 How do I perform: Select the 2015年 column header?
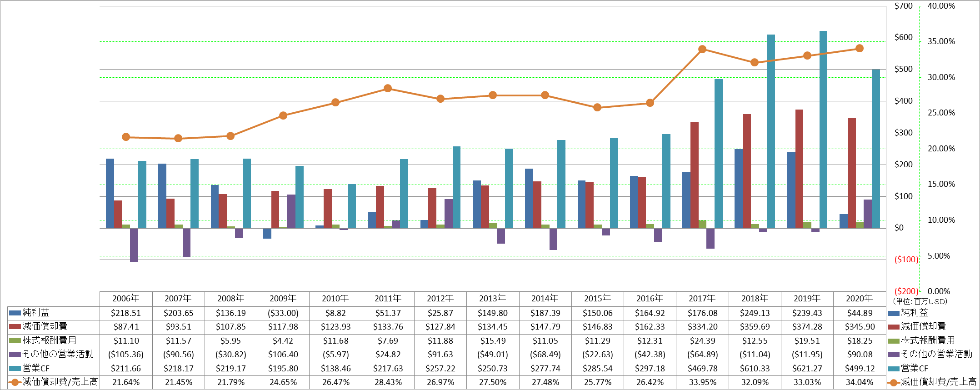[x=597, y=299]
